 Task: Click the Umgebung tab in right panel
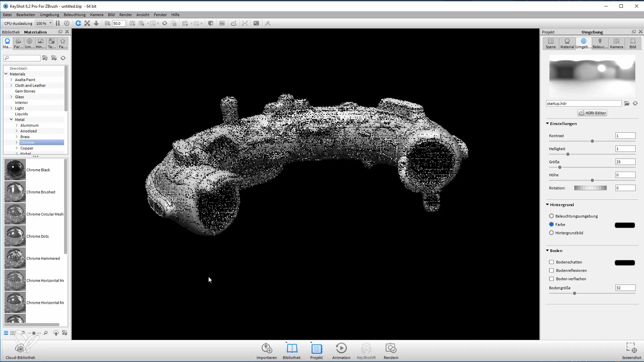[x=584, y=43]
